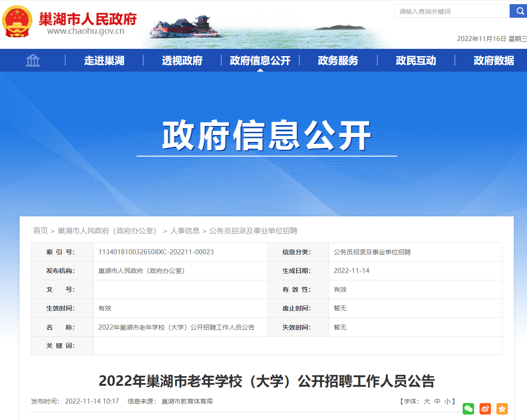Share article via red Weibo icon

[x=485, y=409]
